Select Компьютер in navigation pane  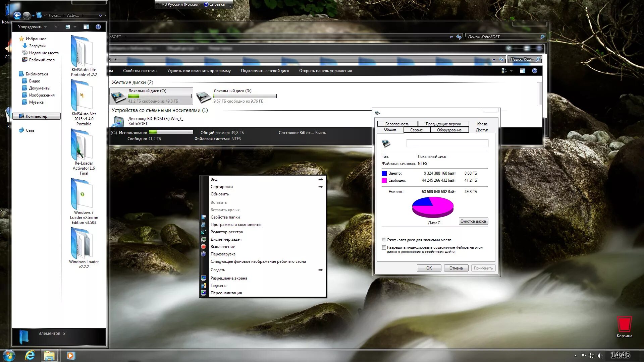[37, 116]
